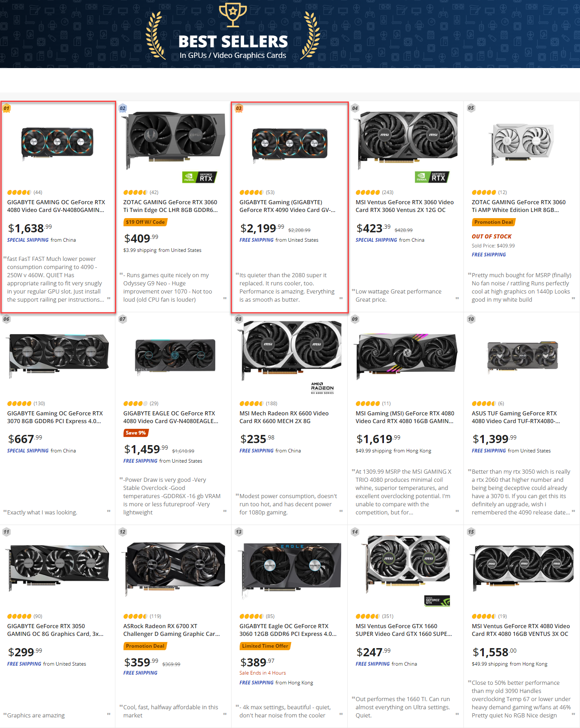Open the GIGABYTE RTX 3050 Gaming OC title
580x728 pixels.
click(55, 630)
